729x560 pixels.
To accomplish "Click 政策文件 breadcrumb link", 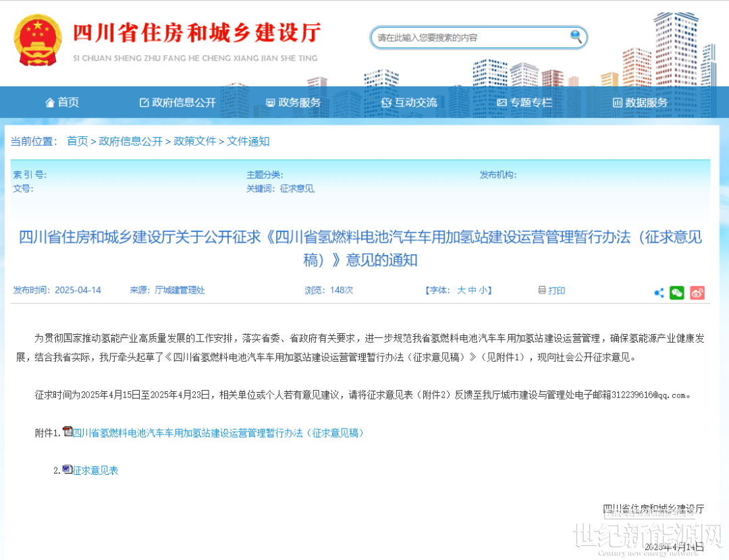I will (195, 141).
